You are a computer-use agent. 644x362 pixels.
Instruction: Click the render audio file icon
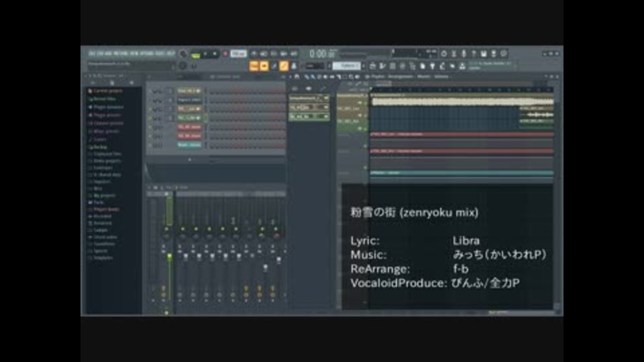point(494,54)
